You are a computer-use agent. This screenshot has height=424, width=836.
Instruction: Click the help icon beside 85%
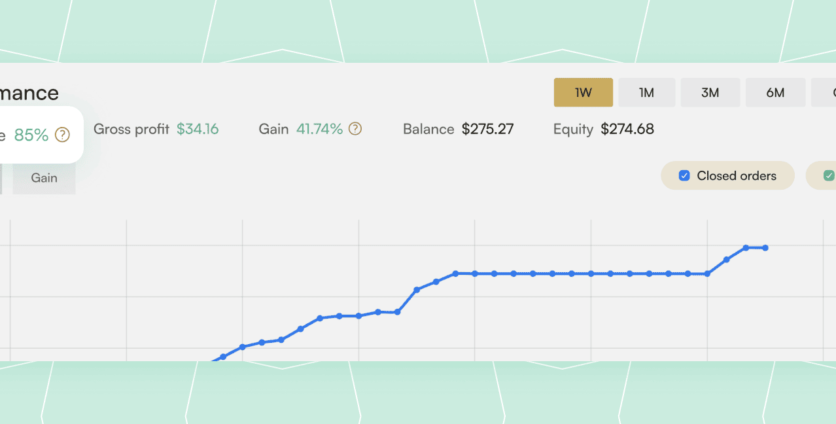click(63, 135)
